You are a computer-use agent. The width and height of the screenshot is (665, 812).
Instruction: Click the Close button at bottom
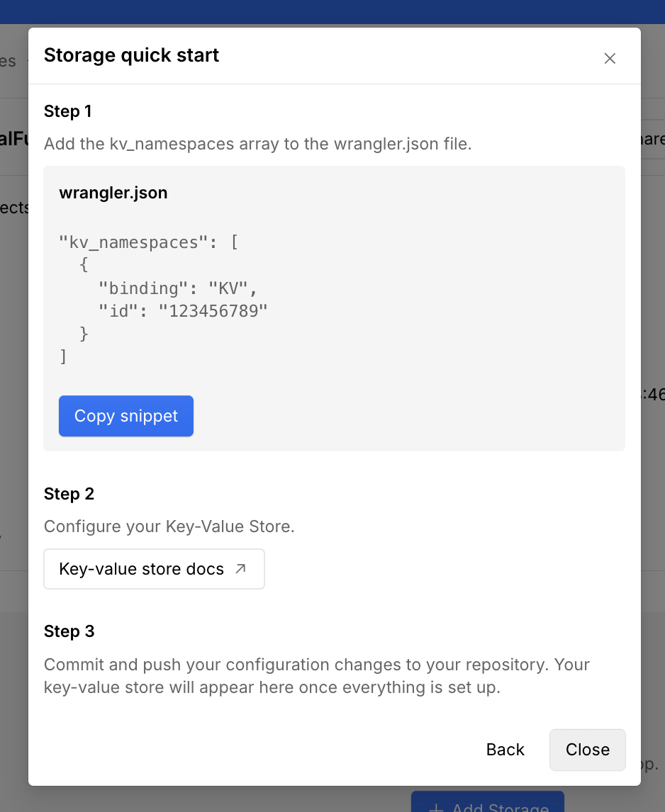tap(587, 750)
